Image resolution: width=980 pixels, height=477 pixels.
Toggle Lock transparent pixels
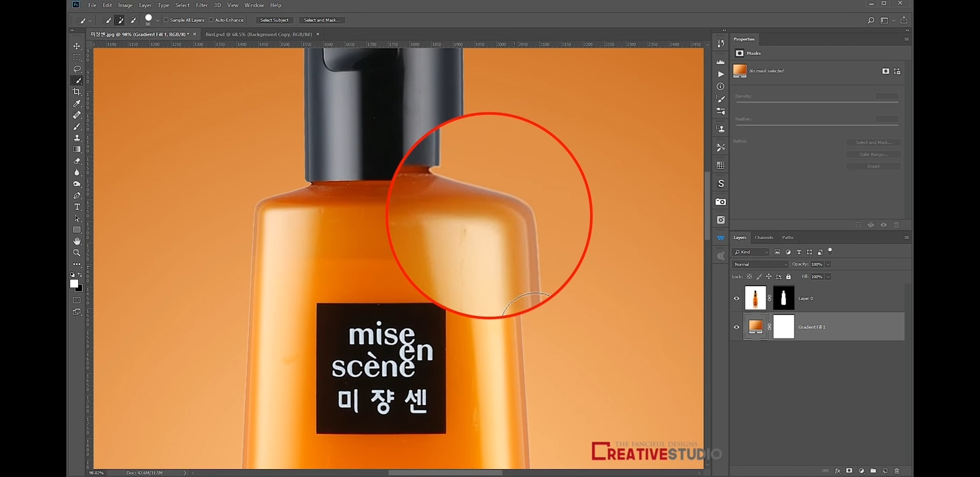pos(750,276)
